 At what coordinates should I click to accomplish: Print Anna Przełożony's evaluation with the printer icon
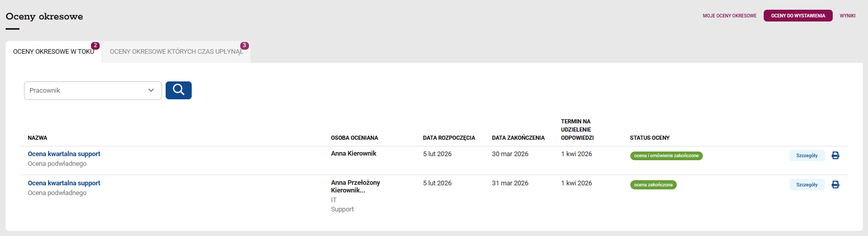tap(835, 185)
